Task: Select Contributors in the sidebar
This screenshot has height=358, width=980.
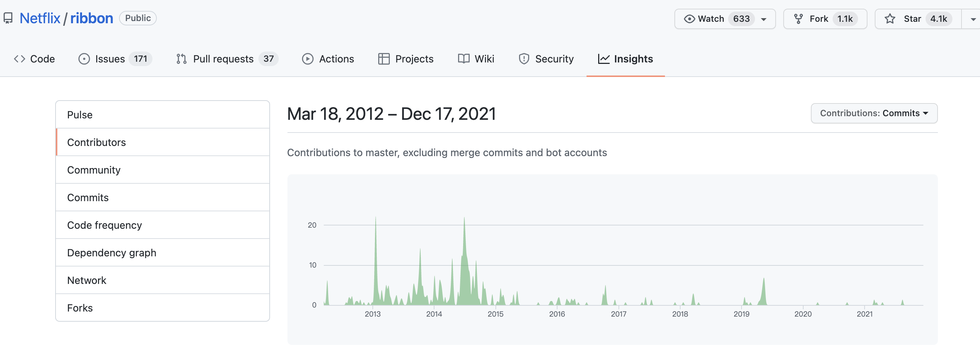Action: point(163,142)
